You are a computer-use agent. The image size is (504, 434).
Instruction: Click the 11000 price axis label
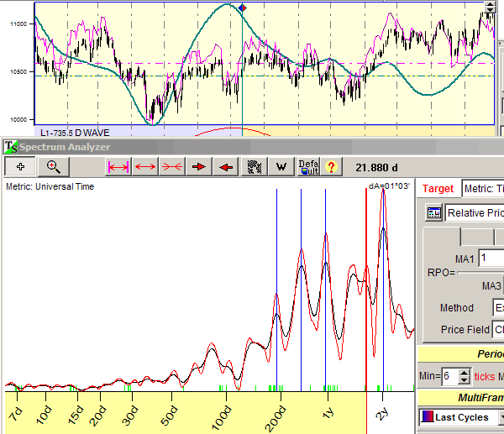coord(18,24)
